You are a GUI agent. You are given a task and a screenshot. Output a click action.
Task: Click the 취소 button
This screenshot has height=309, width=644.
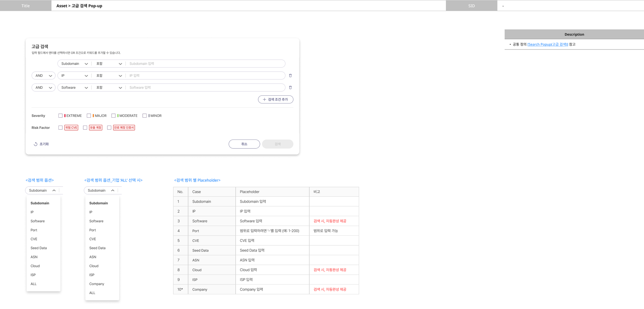tap(244, 144)
